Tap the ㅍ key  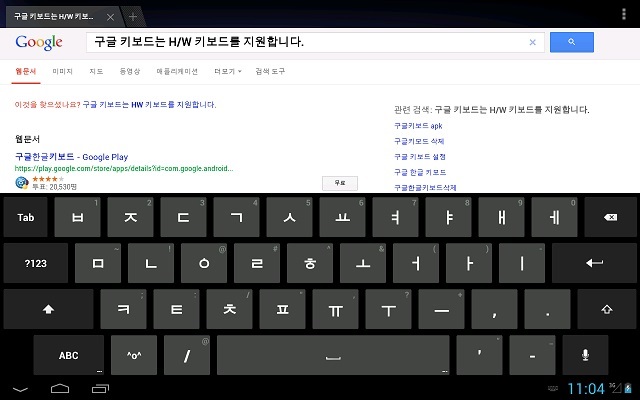click(x=282, y=309)
